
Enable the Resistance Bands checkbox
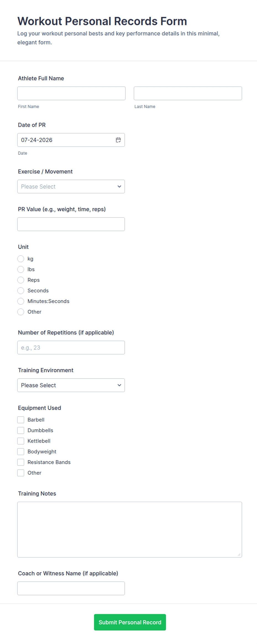[x=21, y=462]
